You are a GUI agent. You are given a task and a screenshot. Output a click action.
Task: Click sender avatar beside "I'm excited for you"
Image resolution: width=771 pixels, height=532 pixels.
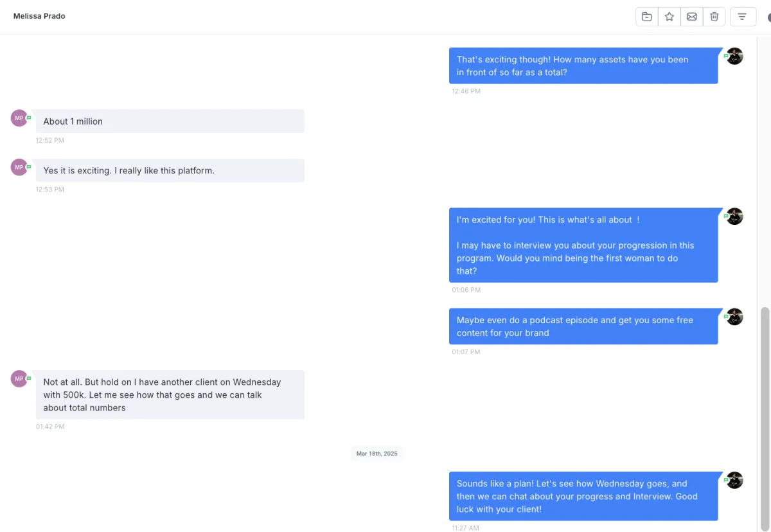[735, 217]
